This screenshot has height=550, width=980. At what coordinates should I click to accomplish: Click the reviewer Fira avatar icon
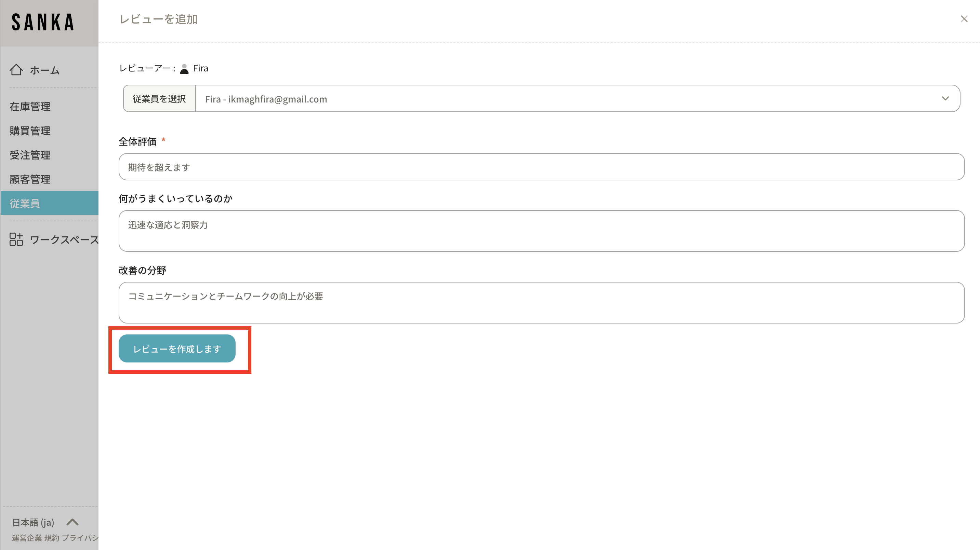184,69
